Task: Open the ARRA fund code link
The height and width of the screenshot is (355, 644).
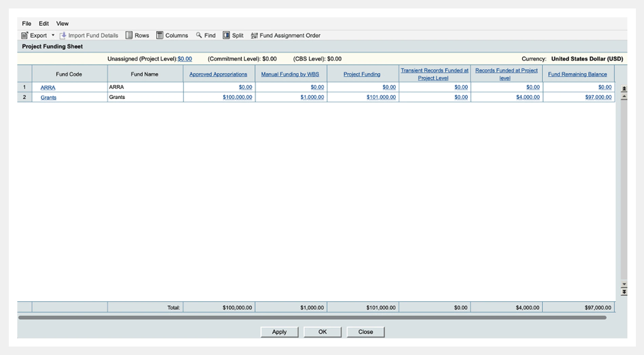Action: [x=48, y=88]
